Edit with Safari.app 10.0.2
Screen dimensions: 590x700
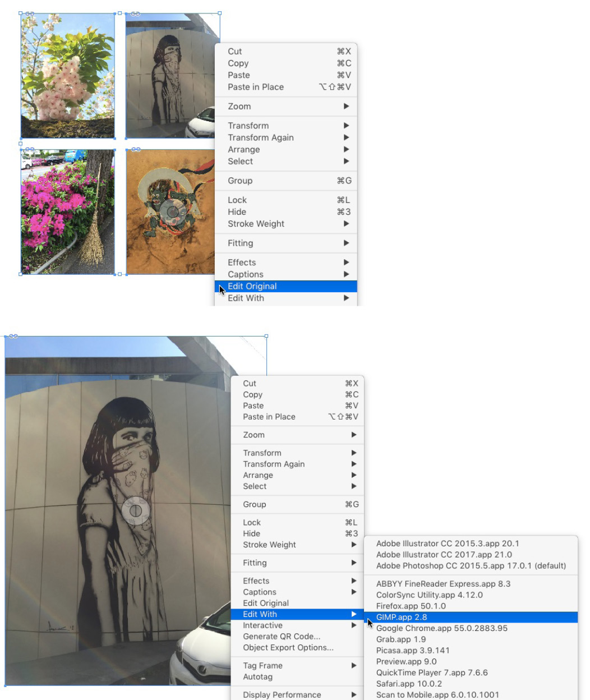pyautogui.click(x=471, y=683)
